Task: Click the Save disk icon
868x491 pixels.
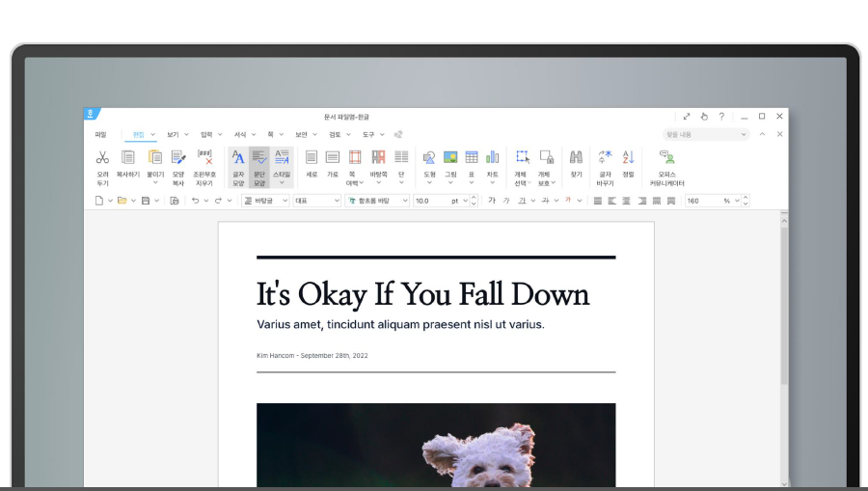Action: (x=146, y=201)
